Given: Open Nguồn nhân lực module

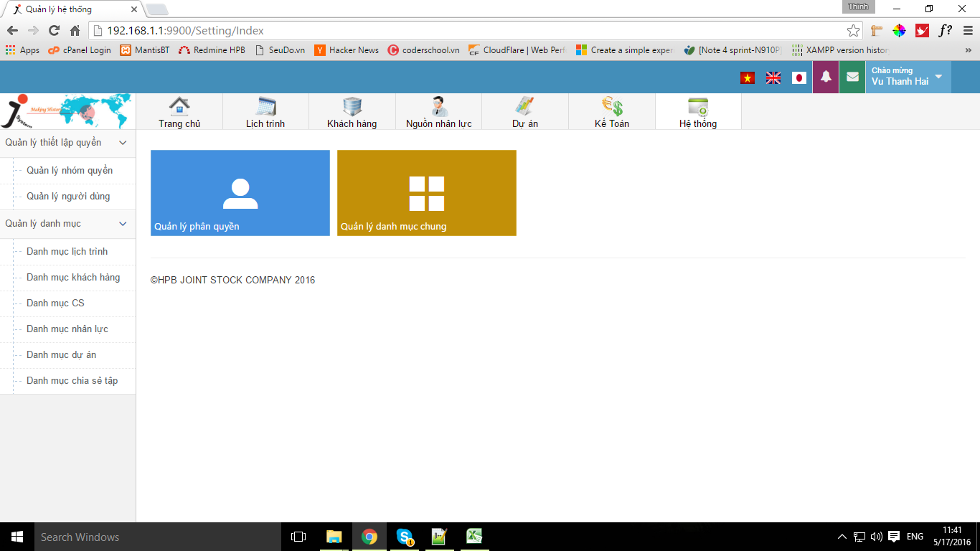Looking at the screenshot, I should point(438,112).
